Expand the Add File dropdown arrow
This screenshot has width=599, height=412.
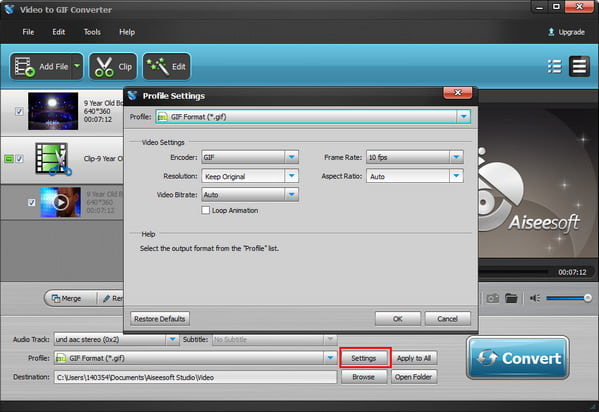[x=77, y=67]
